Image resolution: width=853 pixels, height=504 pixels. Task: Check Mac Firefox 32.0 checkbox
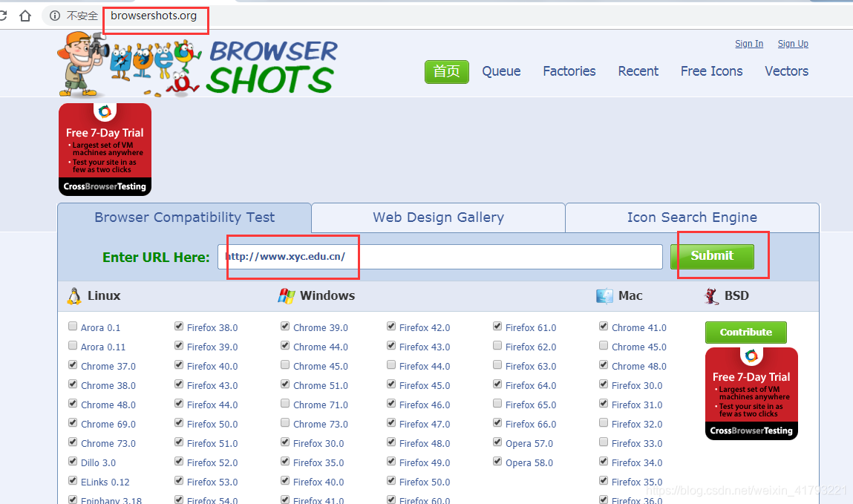point(604,422)
